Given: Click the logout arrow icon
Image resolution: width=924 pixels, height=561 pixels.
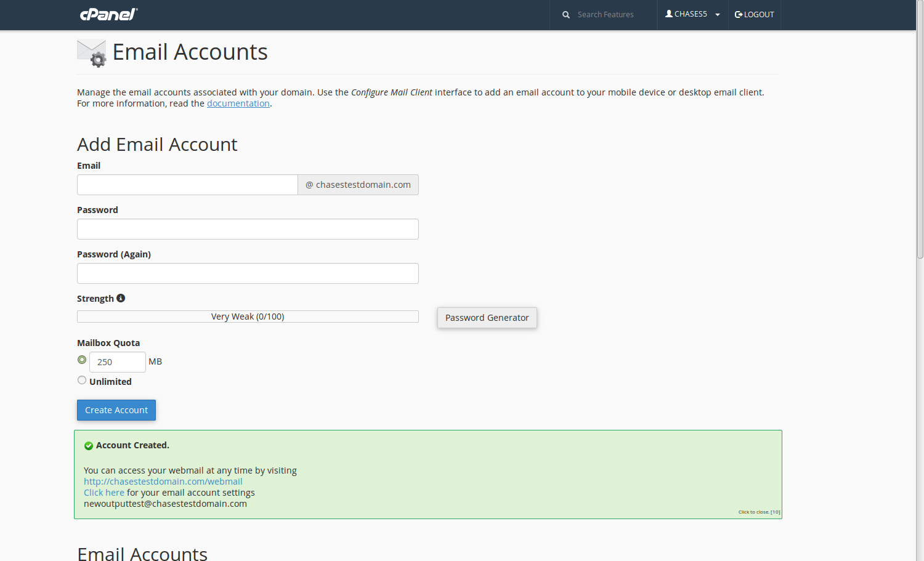Looking at the screenshot, I should tap(739, 15).
